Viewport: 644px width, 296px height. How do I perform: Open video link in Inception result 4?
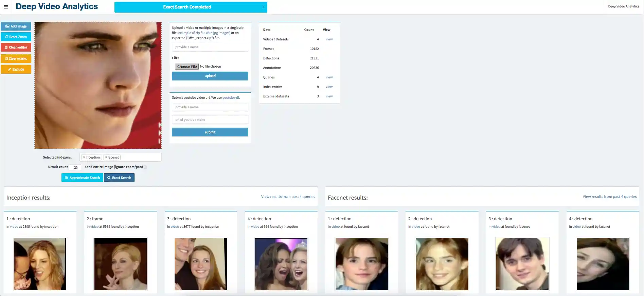point(255,227)
